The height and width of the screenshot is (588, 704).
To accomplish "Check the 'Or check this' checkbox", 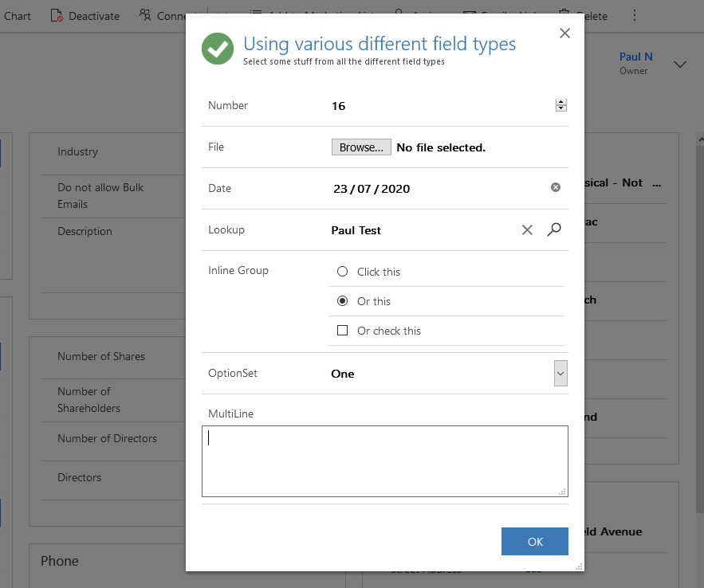I will [x=342, y=330].
